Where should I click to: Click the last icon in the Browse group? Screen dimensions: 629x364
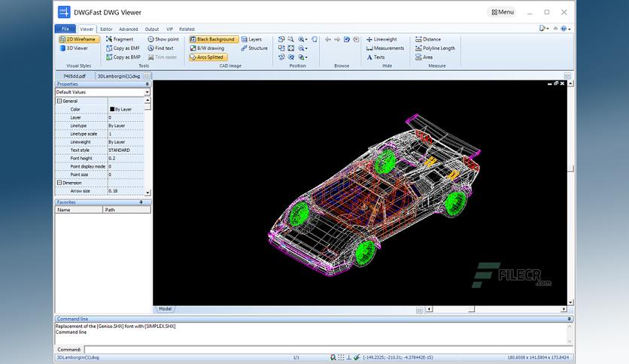click(x=356, y=39)
